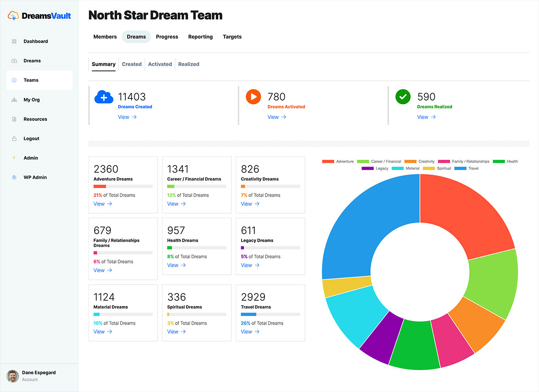This screenshot has height=392, width=539.
Task: Click the orange Dreams Activated play icon
Action: coord(253,97)
